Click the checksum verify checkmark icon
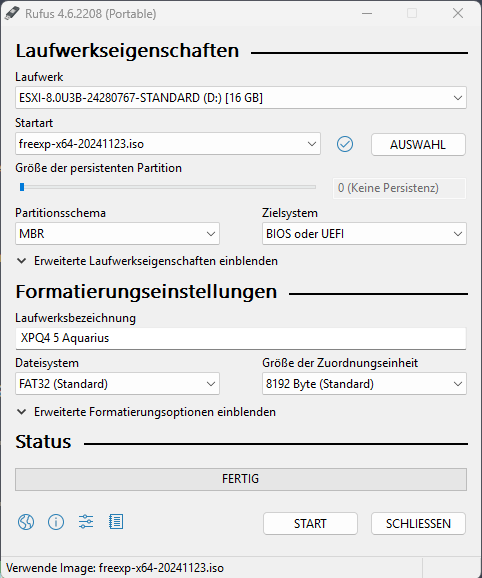The width and height of the screenshot is (482, 578). point(345,144)
